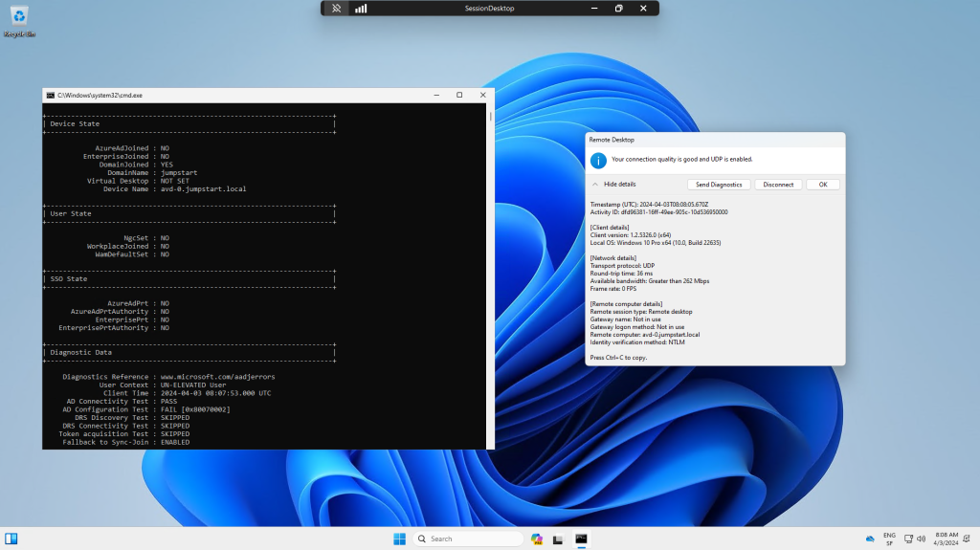
Task: Click the 'Your connection quality is good' message
Action: (x=681, y=160)
